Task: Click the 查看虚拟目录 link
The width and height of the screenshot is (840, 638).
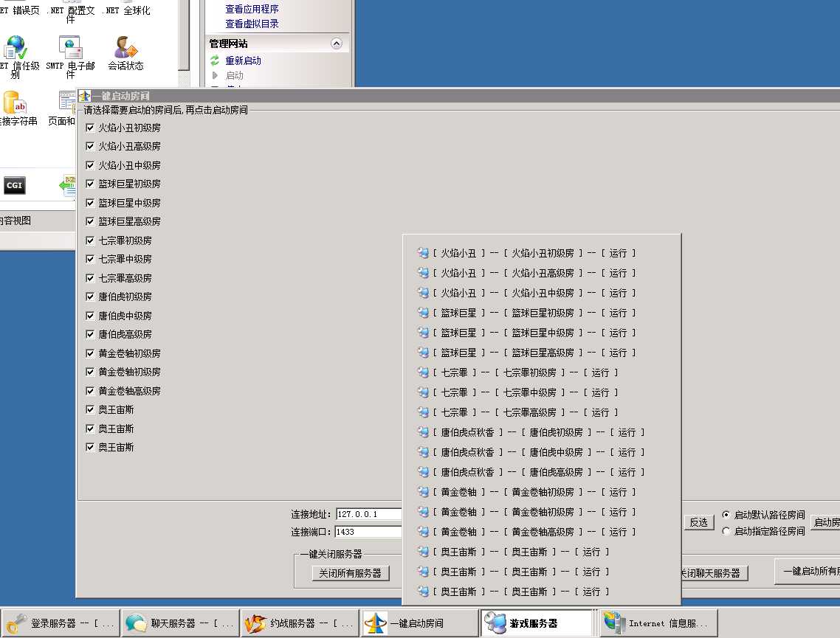Action: [x=252, y=24]
